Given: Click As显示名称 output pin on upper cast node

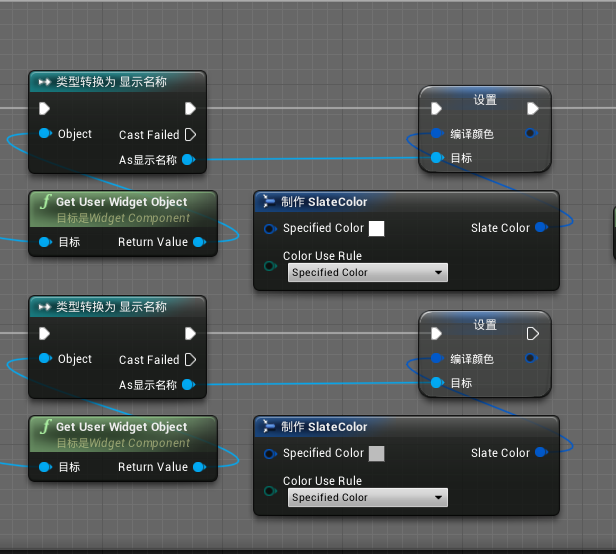Looking at the screenshot, I should [x=189, y=160].
